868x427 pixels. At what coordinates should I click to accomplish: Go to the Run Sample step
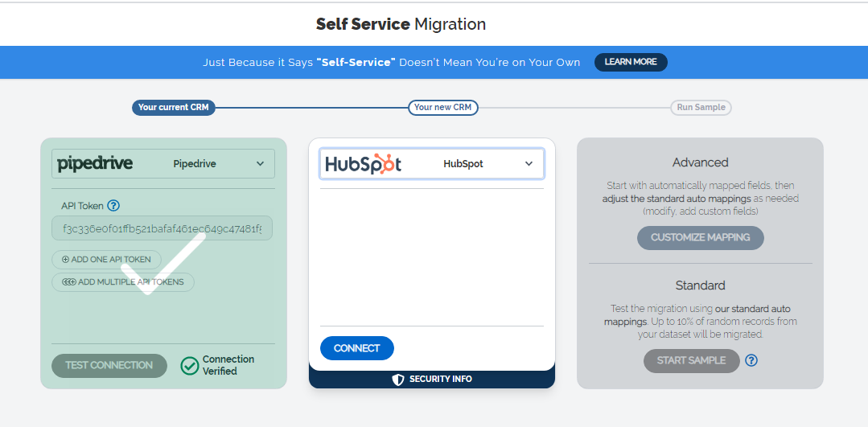pyautogui.click(x=701, y=107)
